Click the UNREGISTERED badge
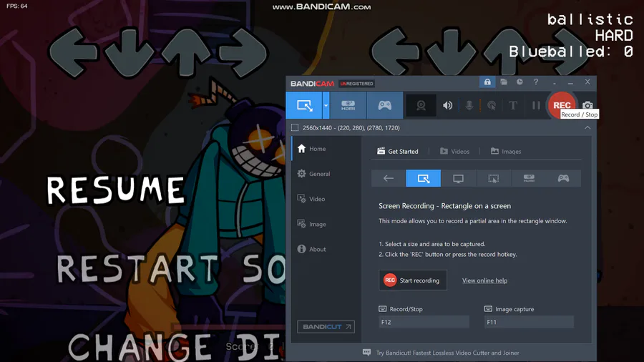Viewport: 644px width, 362px height. (x=356, y=84)
